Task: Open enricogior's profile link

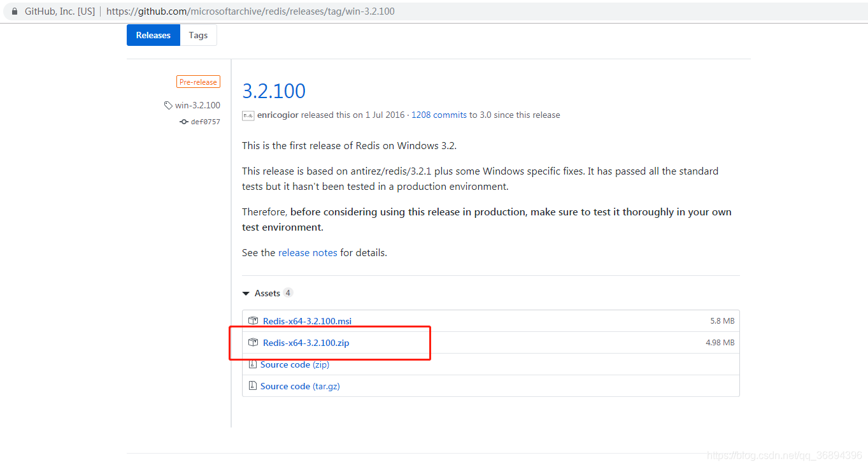Action: click(278, 115)
